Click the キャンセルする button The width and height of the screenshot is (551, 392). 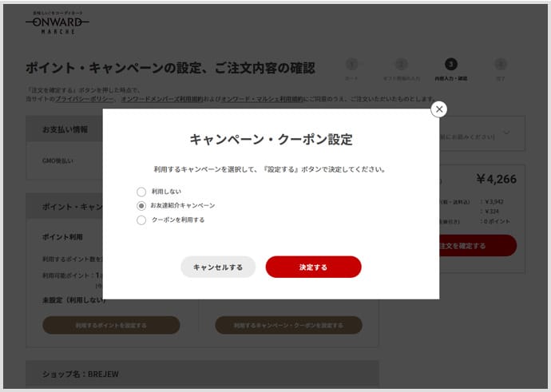[x=218, y=267]
